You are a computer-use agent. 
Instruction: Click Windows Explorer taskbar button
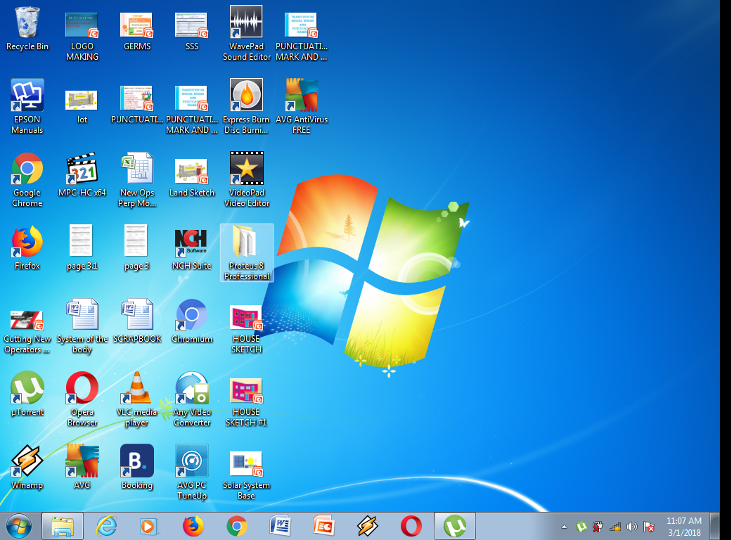coord(62,526)
